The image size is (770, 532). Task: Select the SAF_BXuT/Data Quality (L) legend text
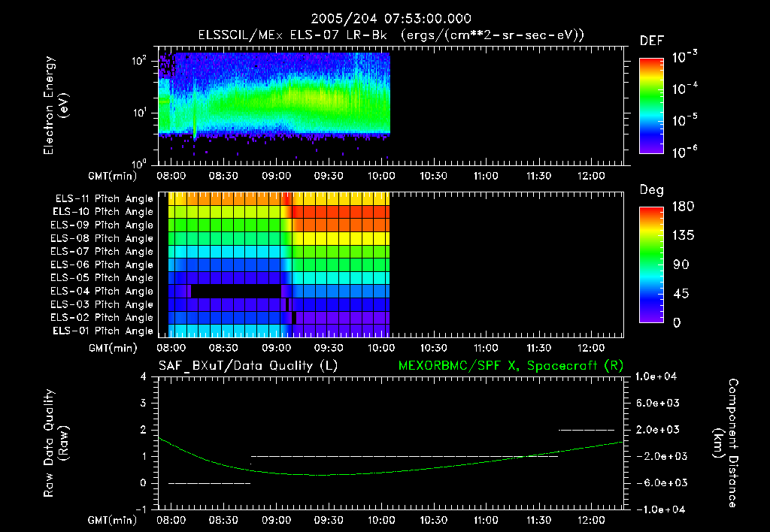248,366
